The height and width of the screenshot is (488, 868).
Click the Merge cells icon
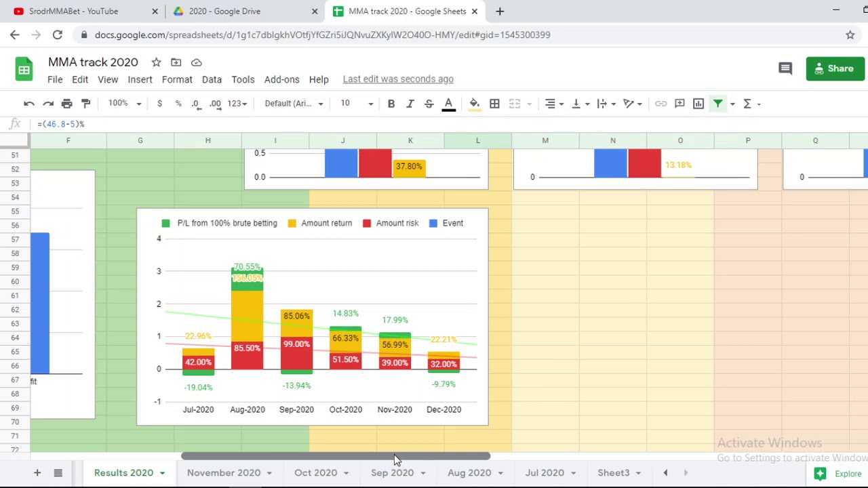[x=515, y=104]
